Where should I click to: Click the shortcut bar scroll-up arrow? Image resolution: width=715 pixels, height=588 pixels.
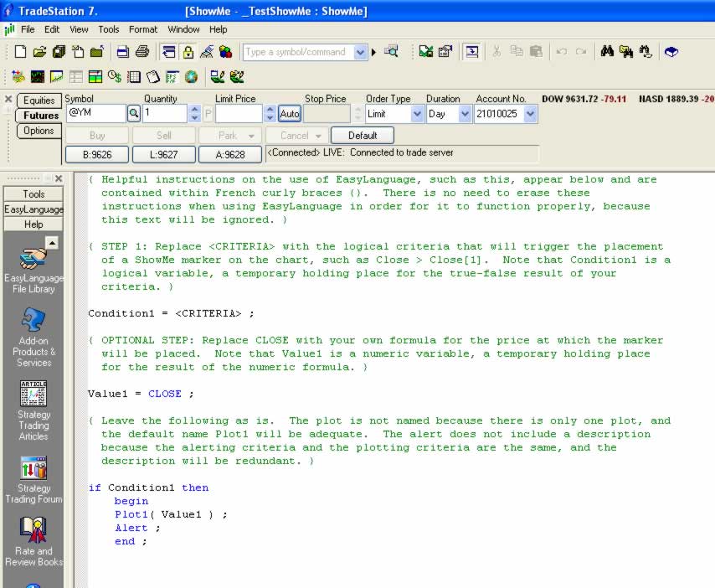click(52, 243)
